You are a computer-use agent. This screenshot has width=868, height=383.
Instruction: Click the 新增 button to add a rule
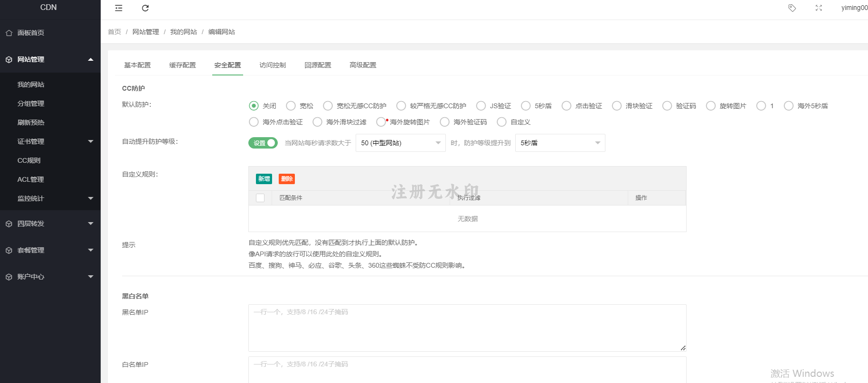pyautogui.click(x=264, y=179)
